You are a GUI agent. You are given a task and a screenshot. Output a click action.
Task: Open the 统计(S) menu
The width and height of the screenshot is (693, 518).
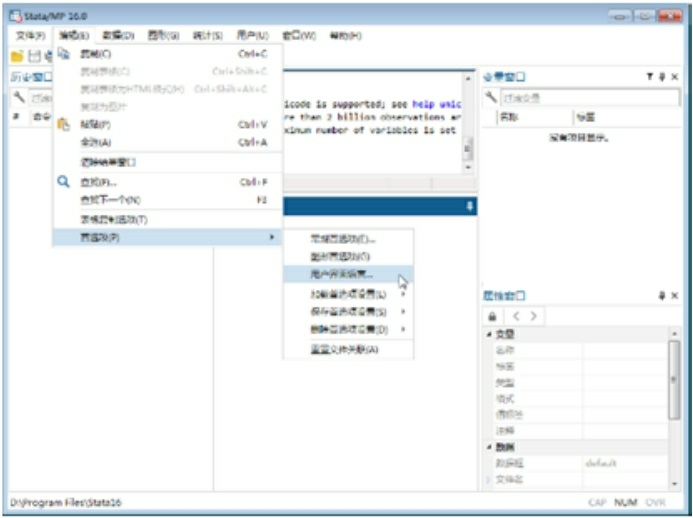[x=207, y=36]
